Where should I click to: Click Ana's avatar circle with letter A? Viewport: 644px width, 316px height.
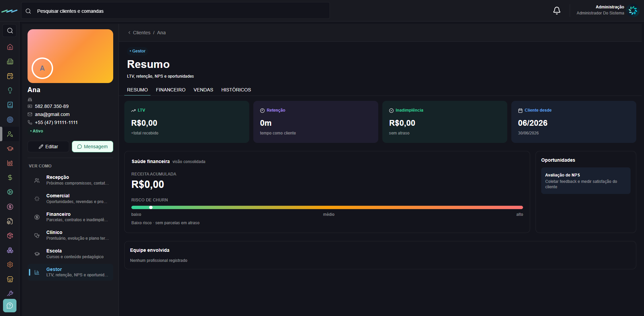tap(42, 68)
